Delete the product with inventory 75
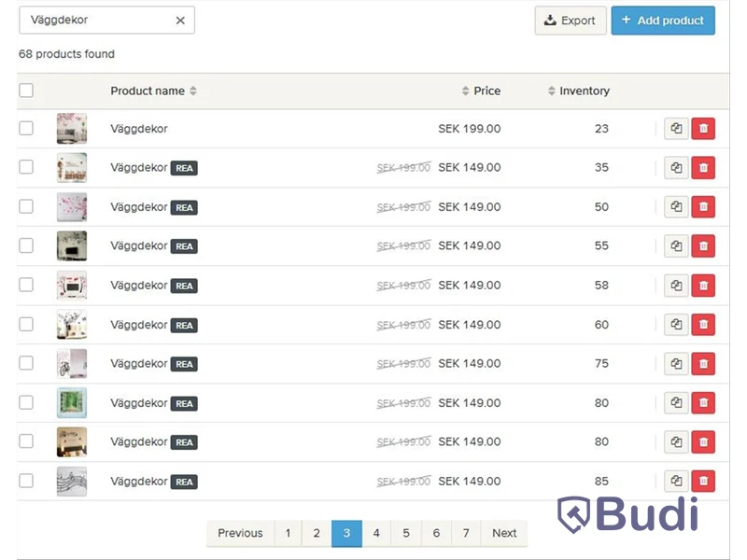This screenshot has height=560, width=747. (703, 364)
